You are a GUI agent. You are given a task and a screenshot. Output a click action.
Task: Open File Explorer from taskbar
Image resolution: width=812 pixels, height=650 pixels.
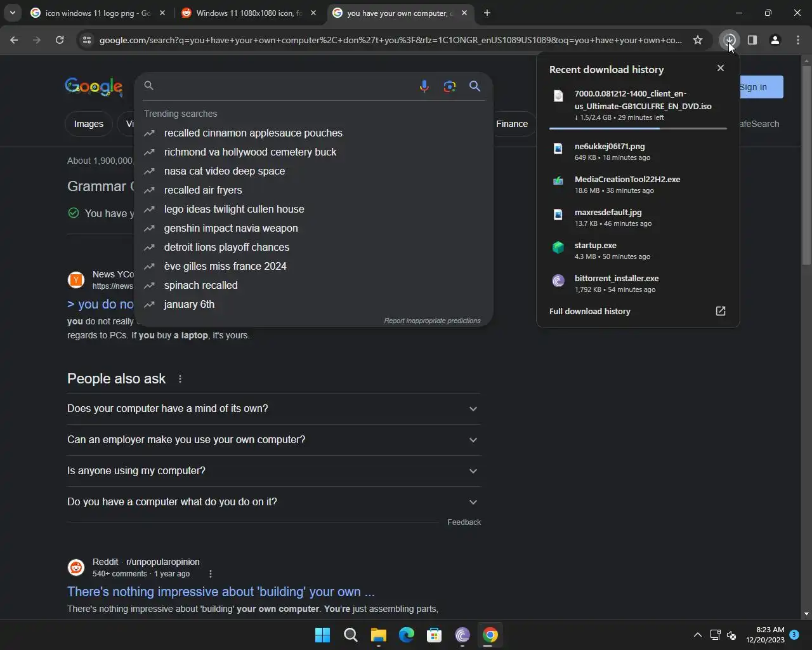pyautogui.click(x=379, y=635)
